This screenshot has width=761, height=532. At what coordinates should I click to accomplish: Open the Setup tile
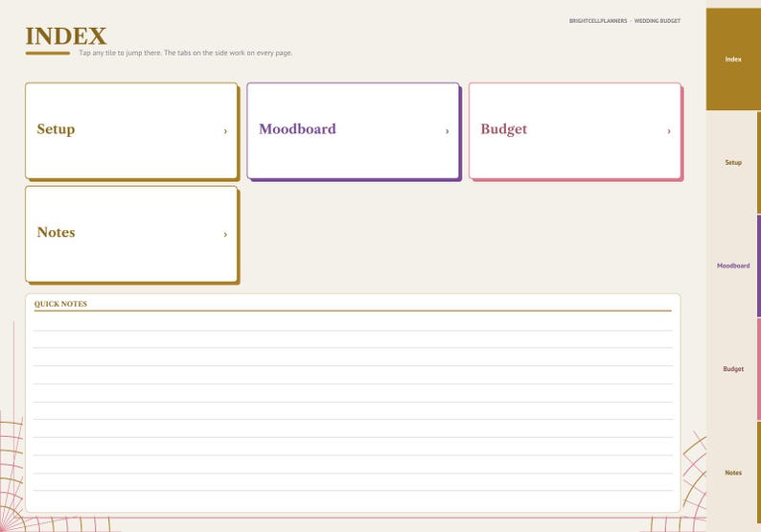point(131,130)
